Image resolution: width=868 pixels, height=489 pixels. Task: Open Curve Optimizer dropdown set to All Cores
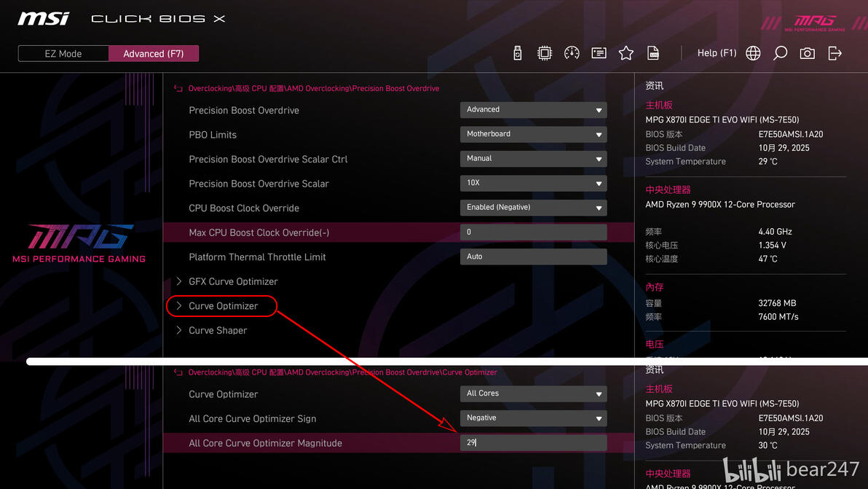(x=533, y=394)
